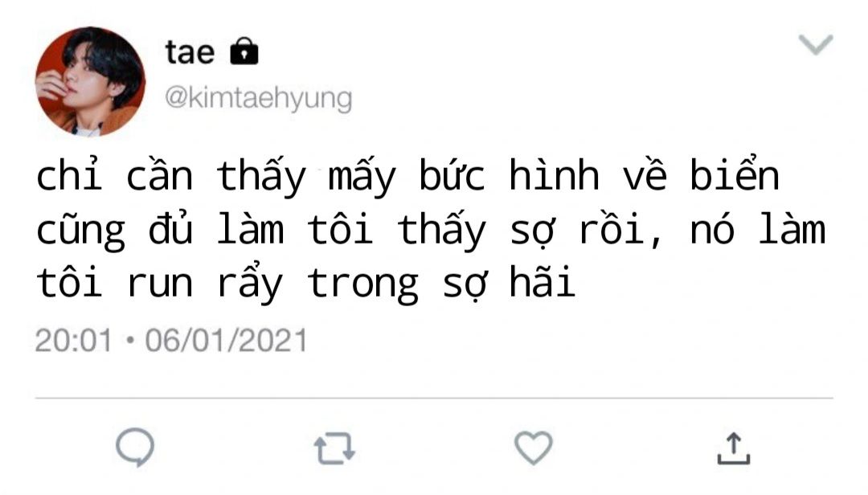Click the 20:01 posting time

(x=74, y=340)
